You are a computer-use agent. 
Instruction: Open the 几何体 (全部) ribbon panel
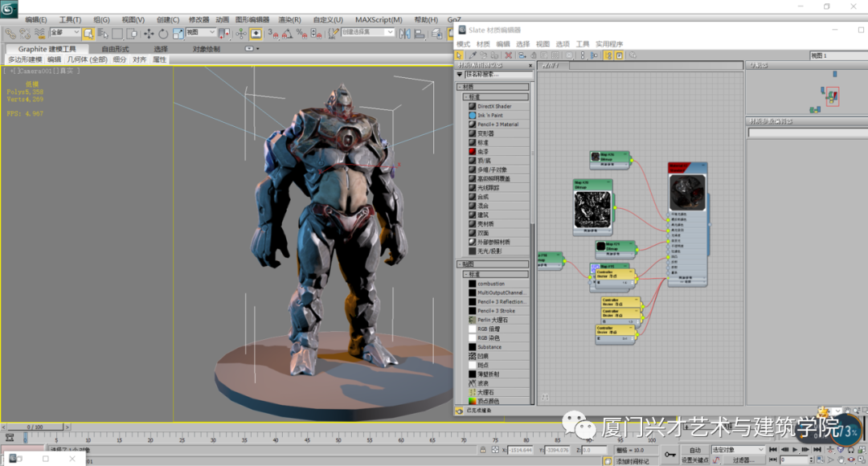pos(87,59)
